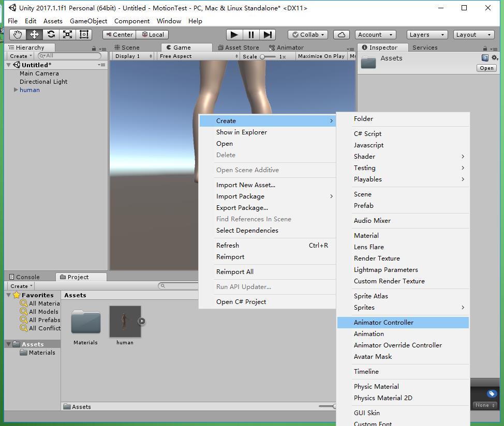Screen dimensions: 504x426
Task: Open the Hierarchy panel options menu icon
Action: click(102, 49)
